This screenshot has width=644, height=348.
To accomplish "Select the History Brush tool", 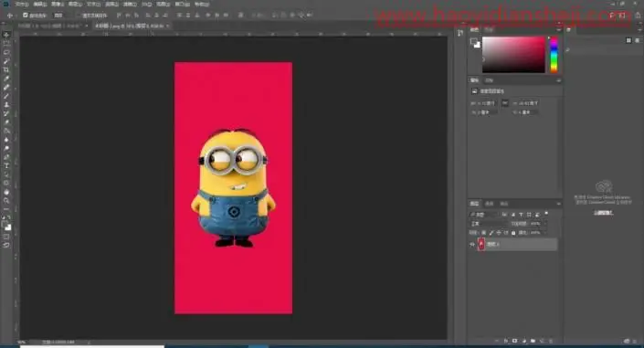I will (6, 113).
